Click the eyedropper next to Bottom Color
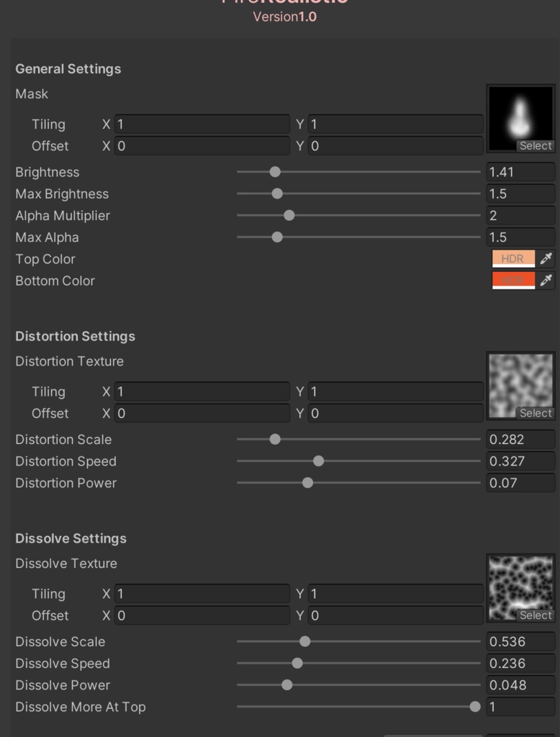 click(x=547, y=280)
